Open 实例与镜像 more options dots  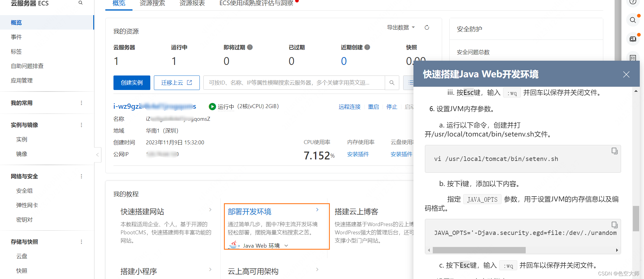tap(81, 125)
